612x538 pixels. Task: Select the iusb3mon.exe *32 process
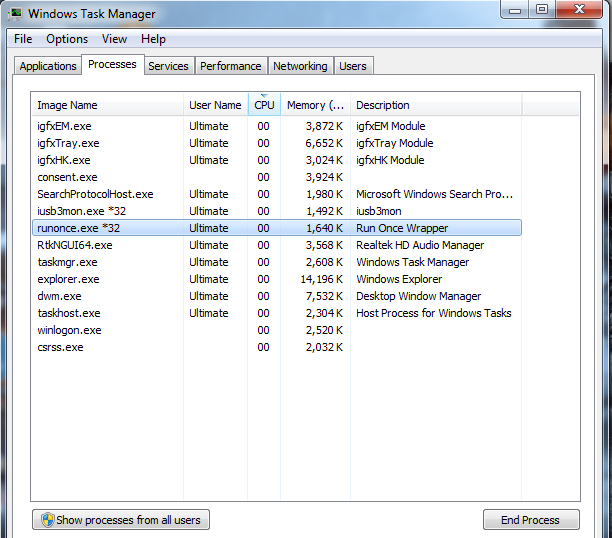click(x=277, y=211)
